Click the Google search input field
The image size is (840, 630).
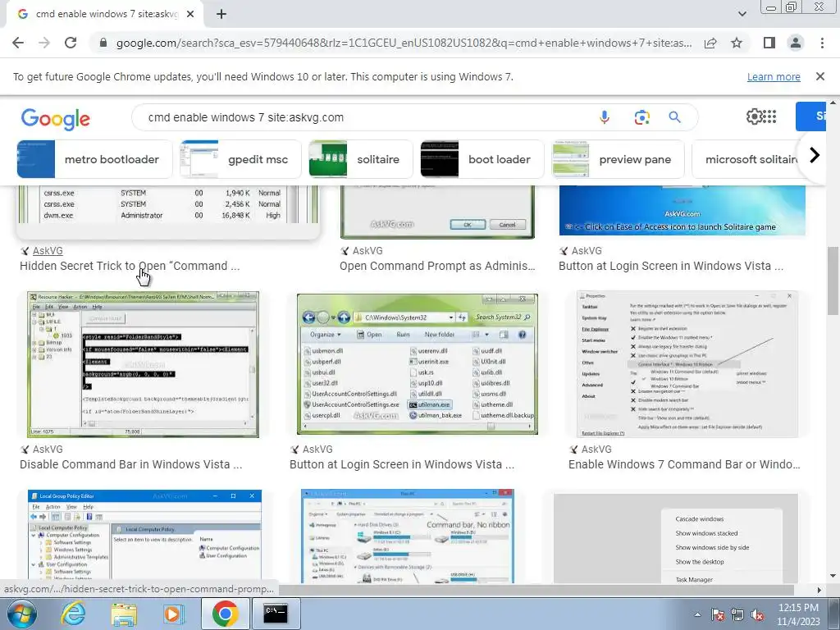[x=370, y=117]
